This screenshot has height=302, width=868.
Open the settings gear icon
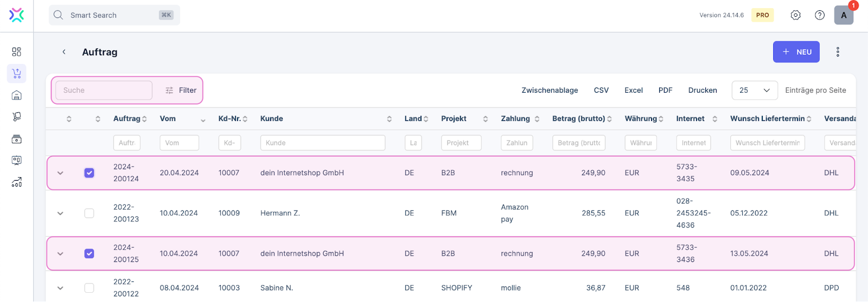[795, 15]
